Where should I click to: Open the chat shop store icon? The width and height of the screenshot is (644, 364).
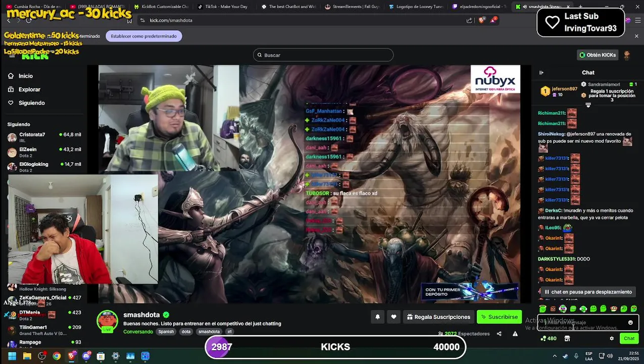coord(567,339)
